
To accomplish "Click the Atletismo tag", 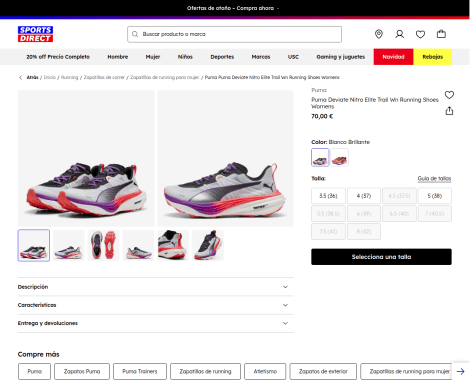I will coord(265,371).
